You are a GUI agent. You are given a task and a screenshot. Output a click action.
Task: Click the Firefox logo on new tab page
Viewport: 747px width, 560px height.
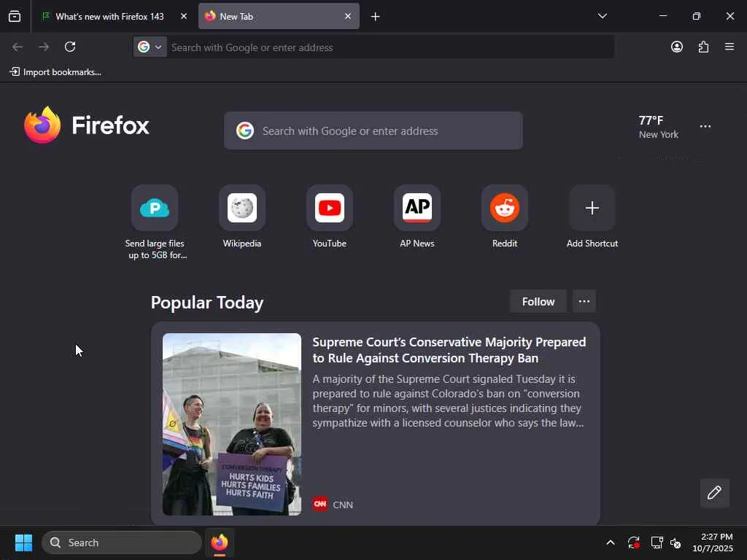point(87,125)
